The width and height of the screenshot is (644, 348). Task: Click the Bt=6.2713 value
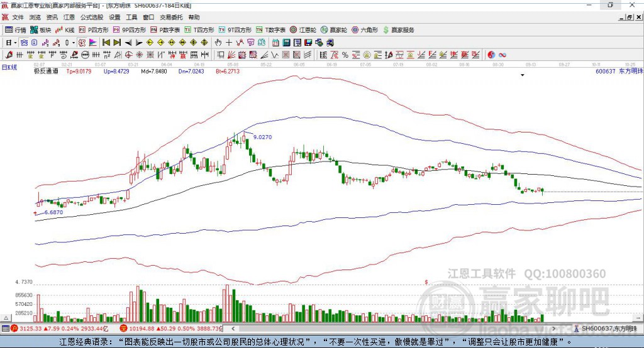228,71
